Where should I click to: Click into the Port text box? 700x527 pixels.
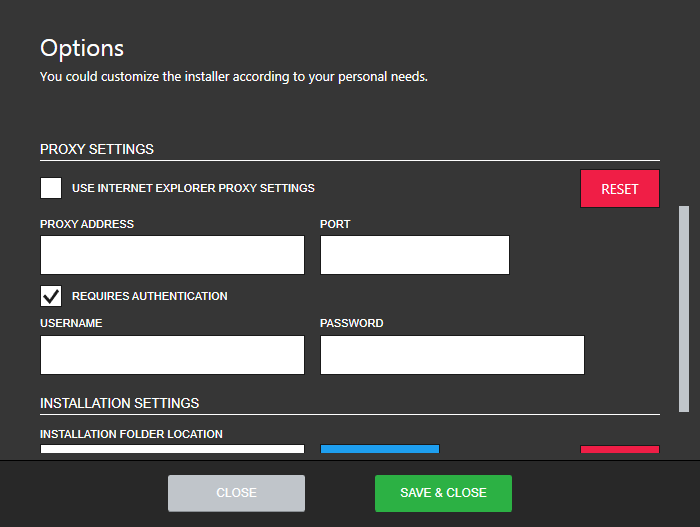[414, 255]
